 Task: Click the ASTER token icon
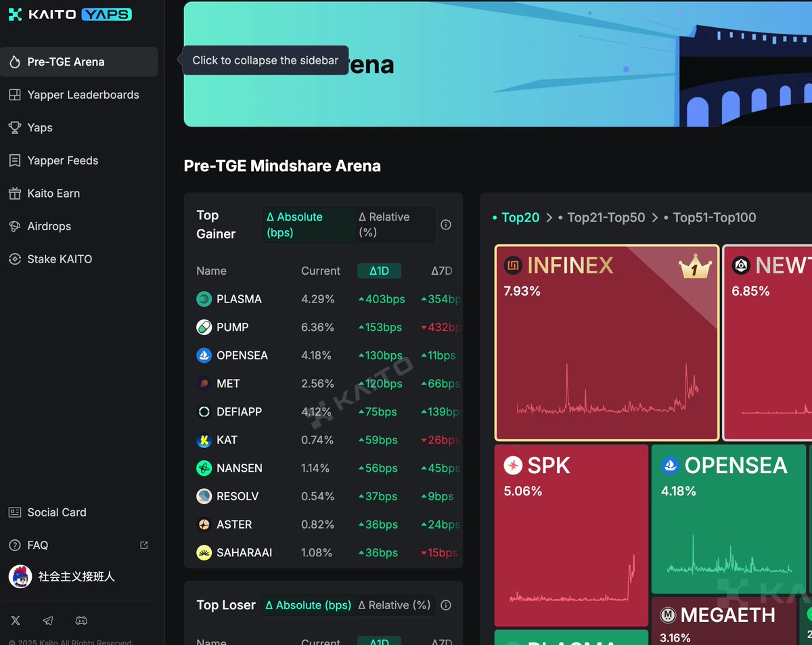[204, 525]
